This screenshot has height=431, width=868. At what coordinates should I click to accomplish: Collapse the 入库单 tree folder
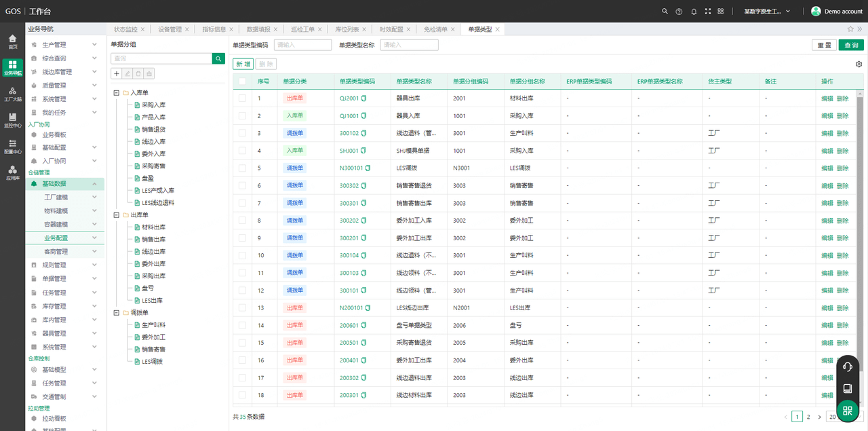(116, 92)
